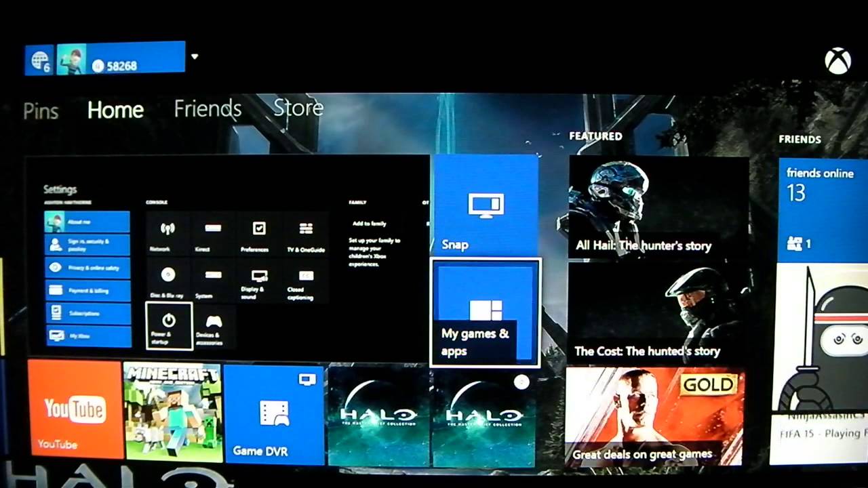Open the Kinect settings tile
Screen dimensions: 868x488
[x=214, y=234]
